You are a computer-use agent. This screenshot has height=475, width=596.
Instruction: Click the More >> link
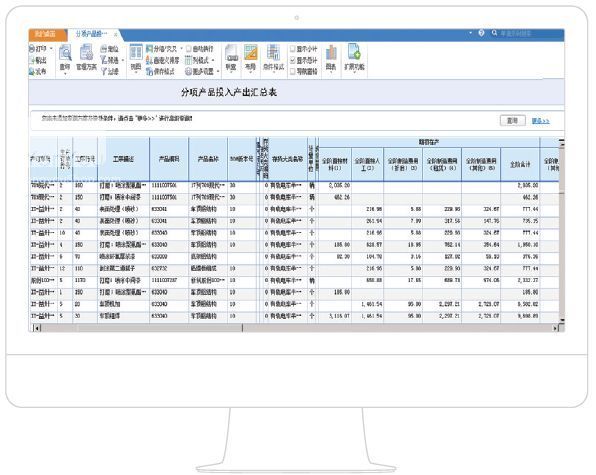click(x=541, y=121)
